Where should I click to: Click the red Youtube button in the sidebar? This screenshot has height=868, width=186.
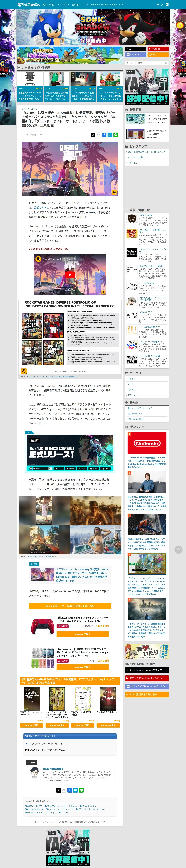pyautogui.click(x=158, y=49)
